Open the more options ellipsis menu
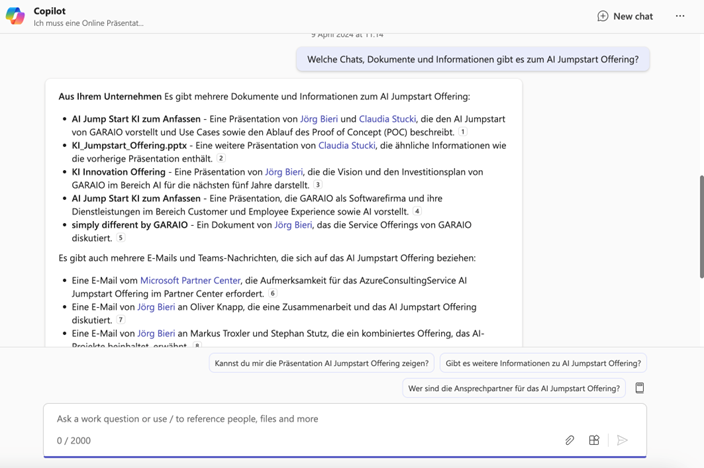704x468 pixels. click(680, 16)
